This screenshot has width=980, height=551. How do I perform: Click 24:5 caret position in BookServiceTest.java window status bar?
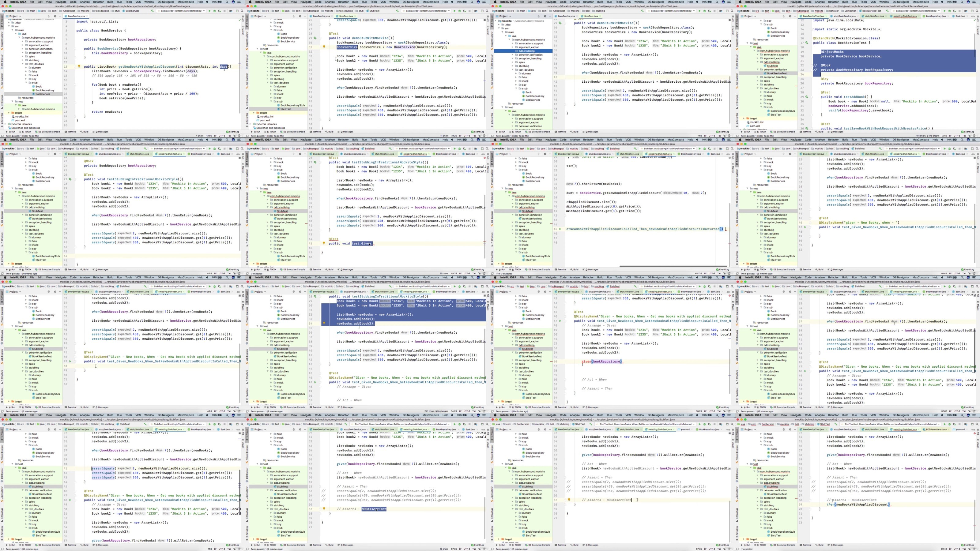944,136
